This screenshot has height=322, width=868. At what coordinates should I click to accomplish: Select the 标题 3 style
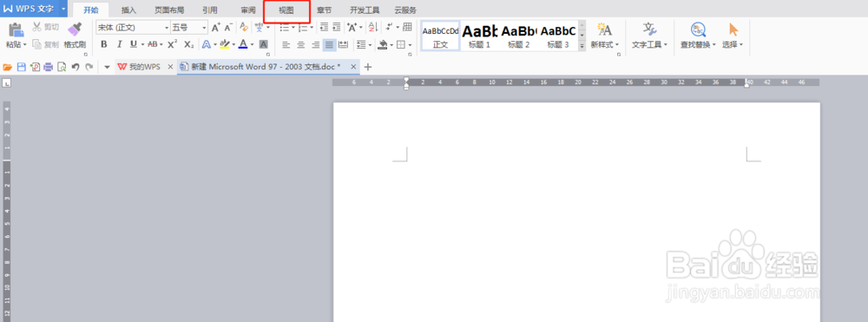(x=558, y=36)
